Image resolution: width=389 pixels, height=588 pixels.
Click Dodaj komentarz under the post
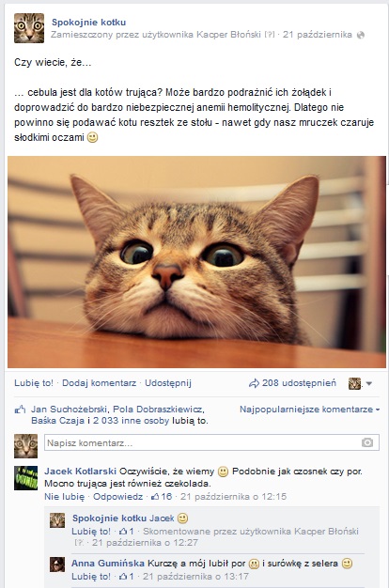pos(99,383)
